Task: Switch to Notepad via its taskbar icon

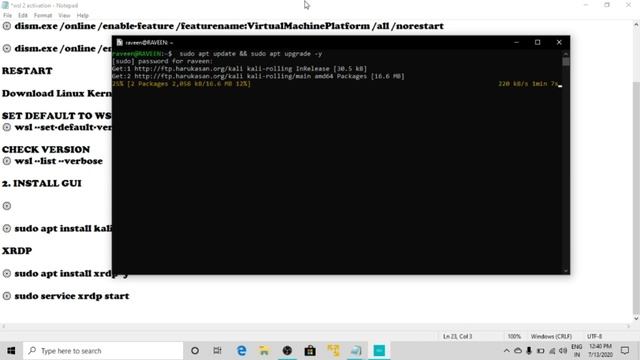Action: click(x=356, y=351)
